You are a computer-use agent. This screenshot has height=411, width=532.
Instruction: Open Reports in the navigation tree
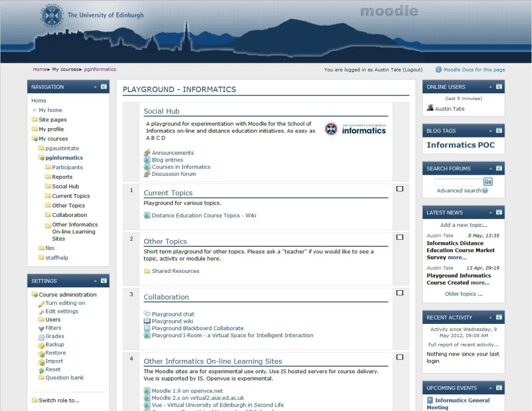(x=62, y=176)
